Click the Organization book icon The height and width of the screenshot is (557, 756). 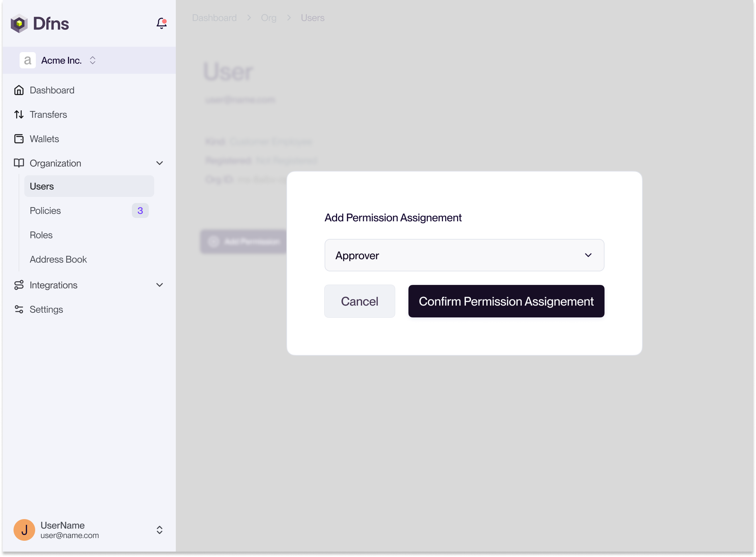click(x=19, y=163)
